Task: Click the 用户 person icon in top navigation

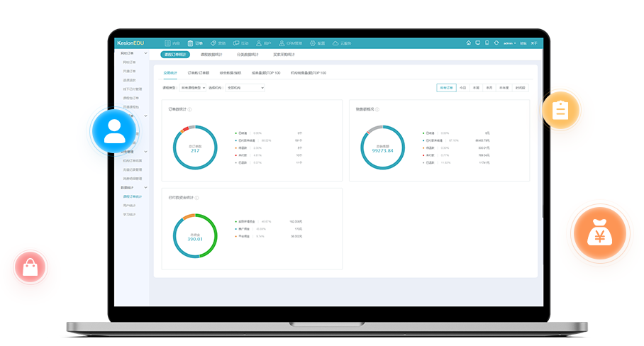Action: point(259,43)
